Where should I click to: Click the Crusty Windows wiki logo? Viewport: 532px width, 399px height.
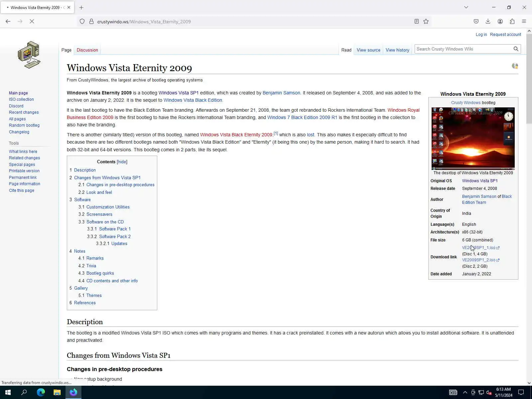coord(29,55)
